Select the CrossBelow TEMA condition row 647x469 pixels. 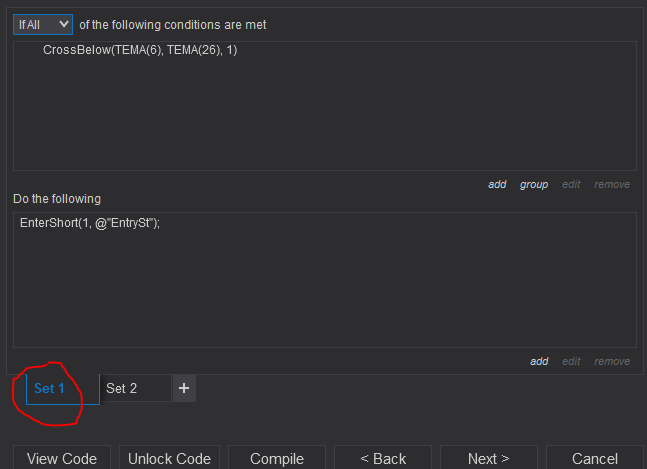(140, 49)
